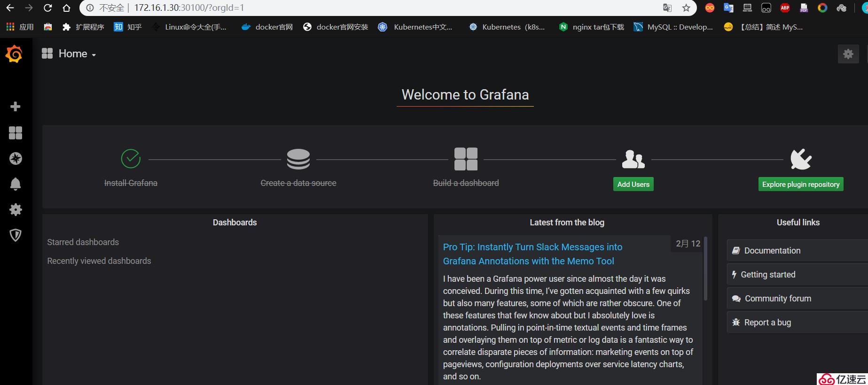Open the docker官网 bookmark
Screen dimensions: 868x385
click(267, 27)
